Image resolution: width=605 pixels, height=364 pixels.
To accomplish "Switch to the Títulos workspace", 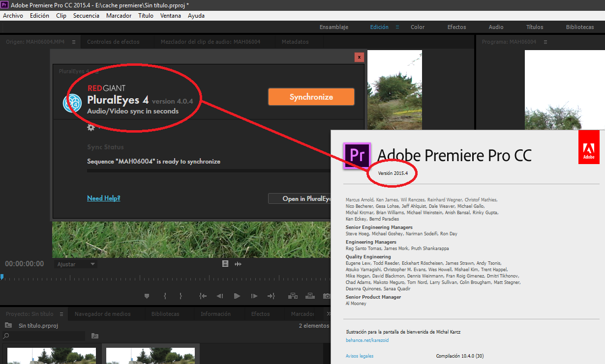I will [x=535, y=27].
